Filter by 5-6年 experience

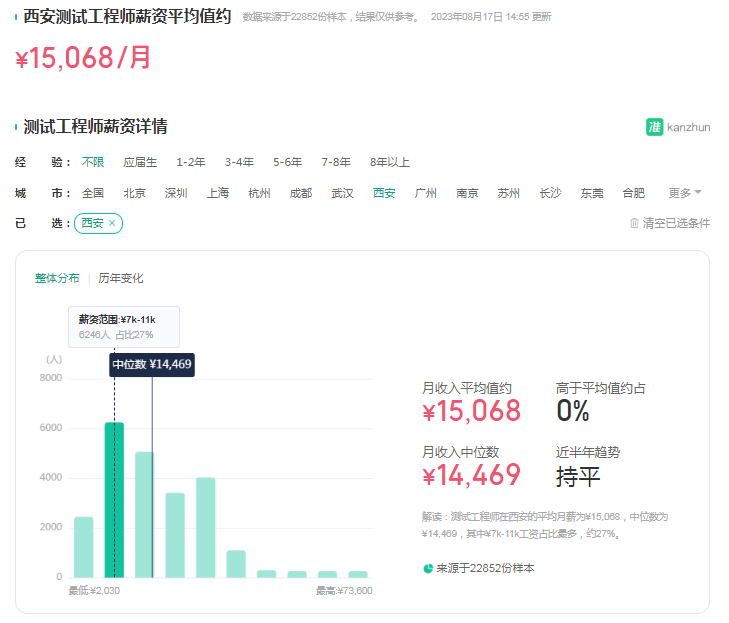coord(287,162)
